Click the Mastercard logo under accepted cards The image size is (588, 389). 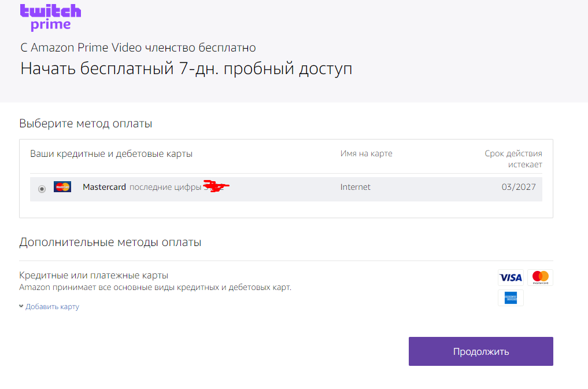pos(541,277)
